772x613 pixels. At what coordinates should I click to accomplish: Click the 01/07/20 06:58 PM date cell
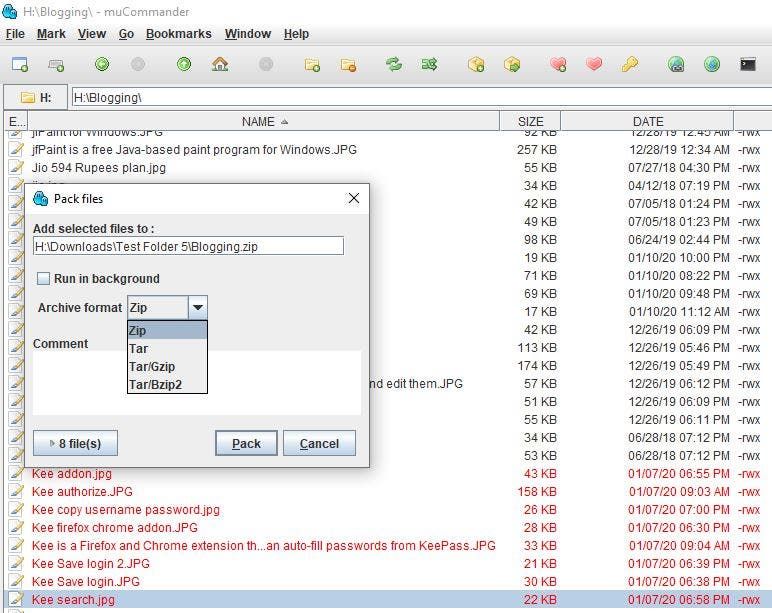(679, 599)
